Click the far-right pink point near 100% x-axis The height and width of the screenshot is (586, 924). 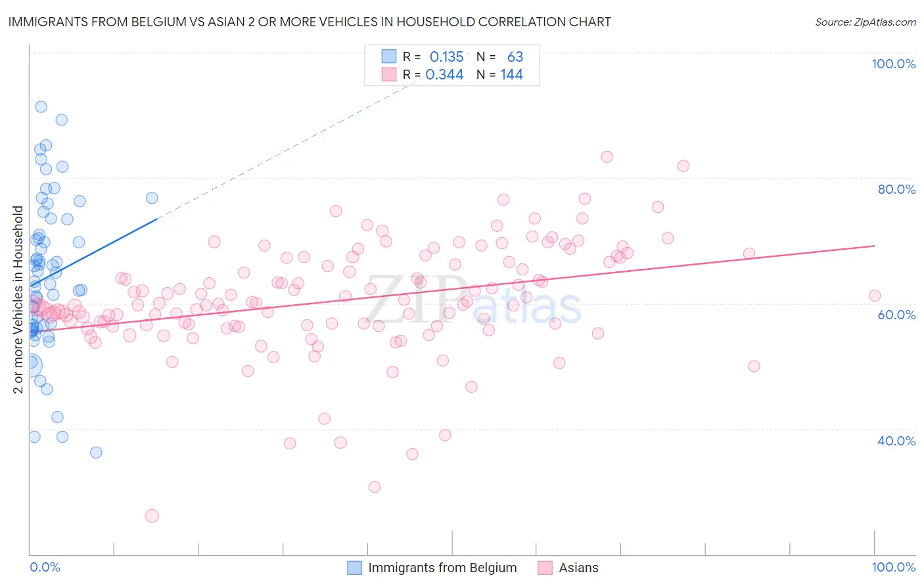pyautogui.click(x=875, y=296)
